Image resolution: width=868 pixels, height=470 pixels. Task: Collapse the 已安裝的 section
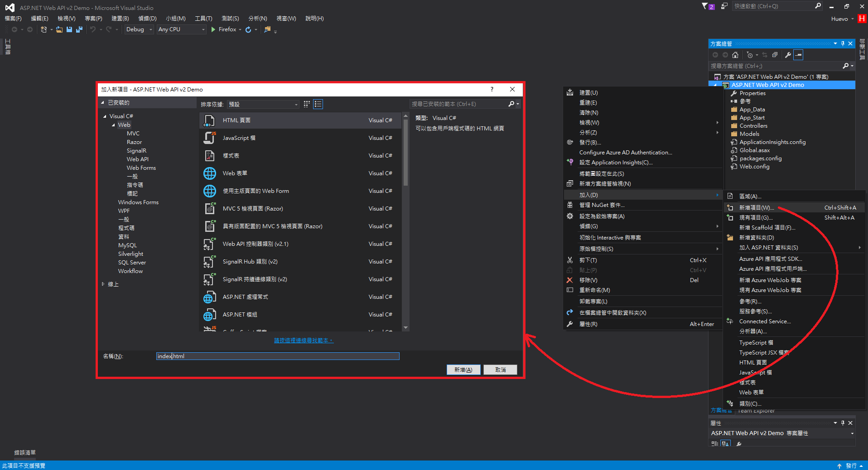[x=103, y=103]
